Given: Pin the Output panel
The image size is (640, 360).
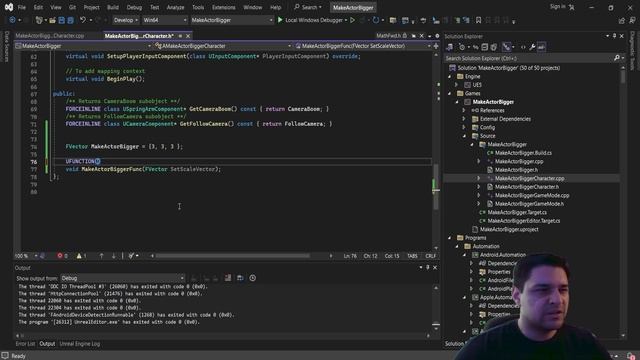Looking at the screenshot, I should point(428,268).
